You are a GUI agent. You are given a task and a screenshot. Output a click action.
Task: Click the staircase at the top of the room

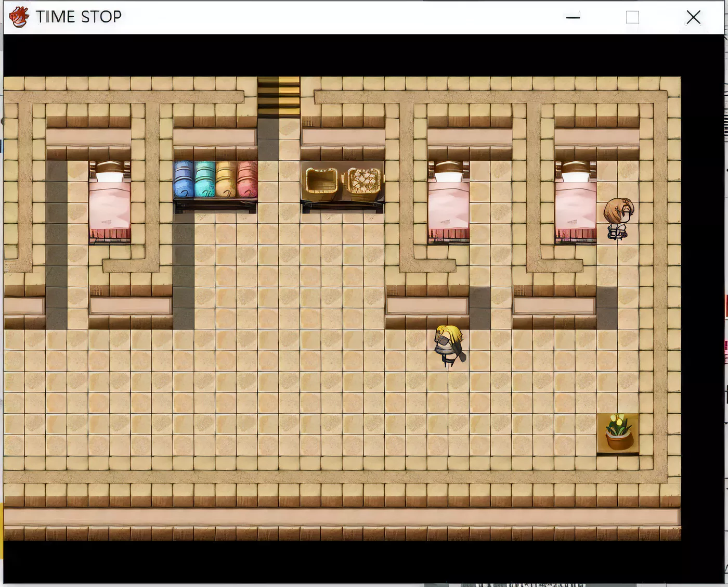279,96
